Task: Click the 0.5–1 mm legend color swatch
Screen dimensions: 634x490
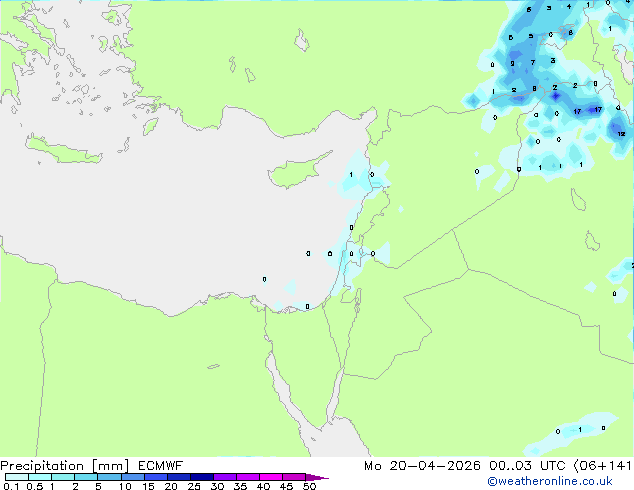Action: 40,477
